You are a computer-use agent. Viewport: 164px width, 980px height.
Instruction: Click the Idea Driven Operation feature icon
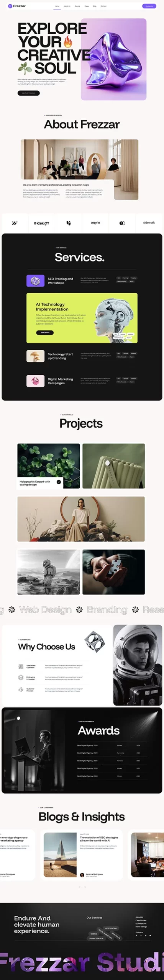point(21,666)
